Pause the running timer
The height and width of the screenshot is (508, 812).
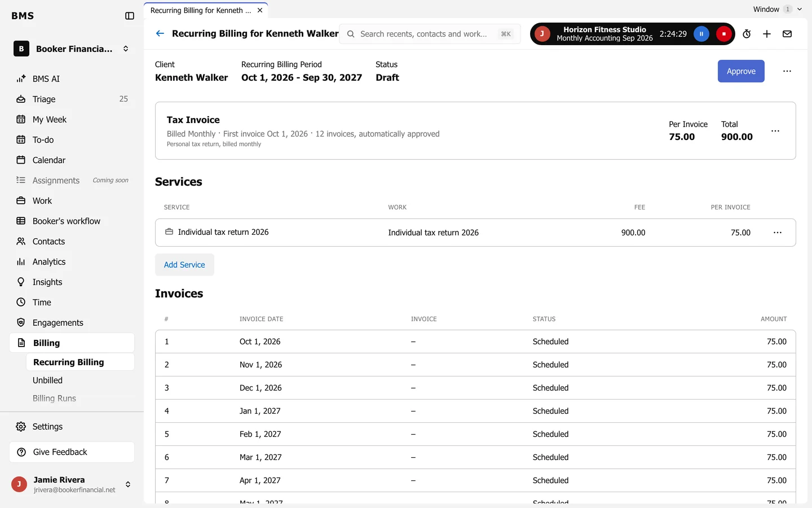(x=701, y=34)
